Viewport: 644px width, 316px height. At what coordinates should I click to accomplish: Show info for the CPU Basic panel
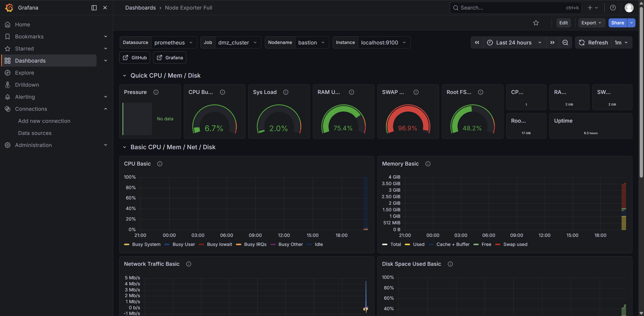pyautogui.click(x=159, y=164)
